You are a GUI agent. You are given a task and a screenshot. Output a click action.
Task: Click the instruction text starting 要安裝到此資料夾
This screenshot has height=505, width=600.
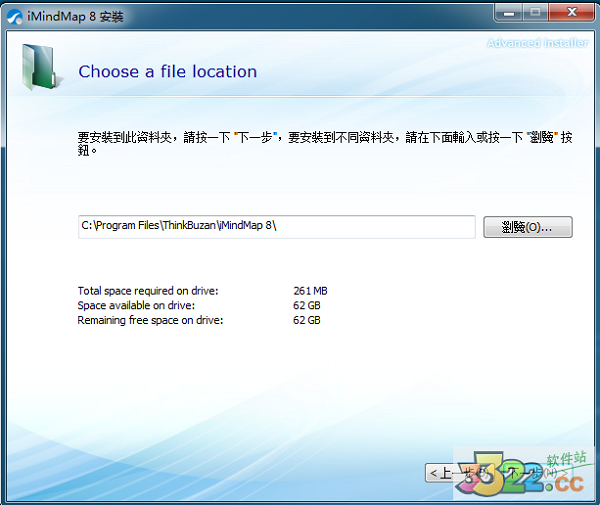[x=324, y=143]
